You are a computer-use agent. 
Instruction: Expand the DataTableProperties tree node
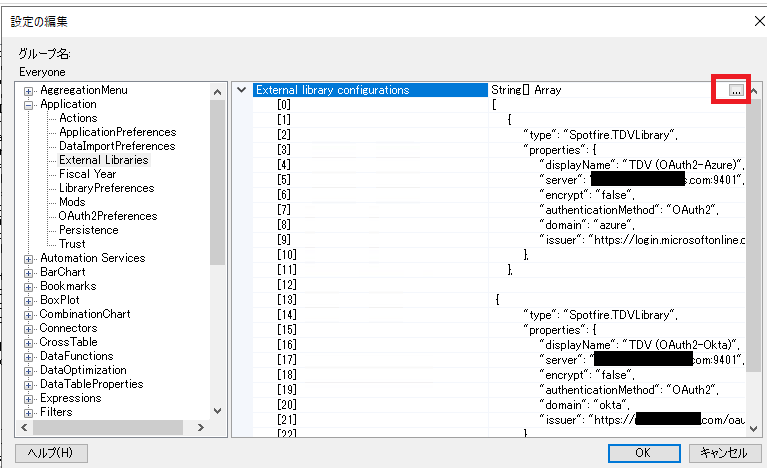28,385
